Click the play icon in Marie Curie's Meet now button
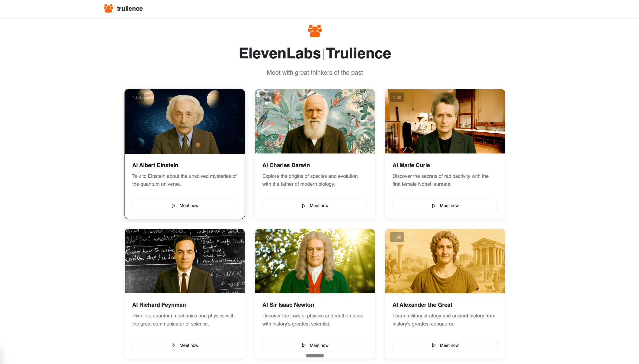Screen dimensions: 639x364 tap(434, 205)
